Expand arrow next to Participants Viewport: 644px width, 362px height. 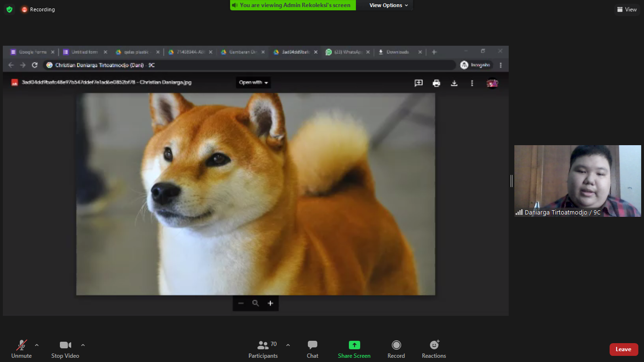[288, 345]
